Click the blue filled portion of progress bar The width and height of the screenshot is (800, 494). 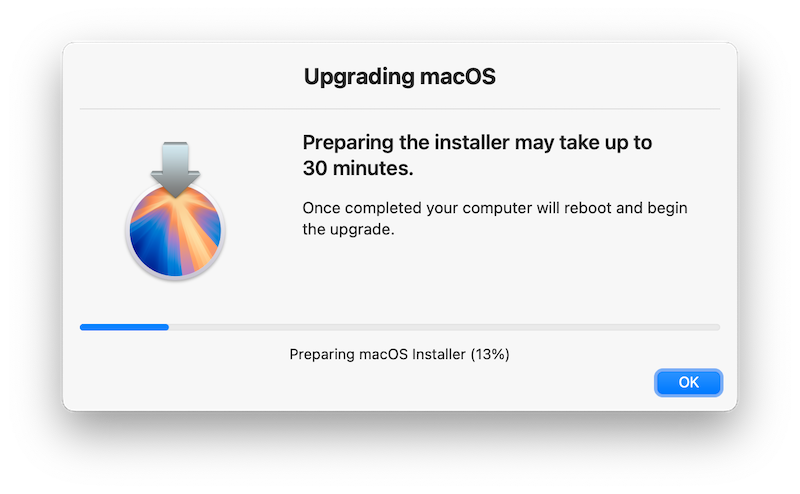point(124,327)
